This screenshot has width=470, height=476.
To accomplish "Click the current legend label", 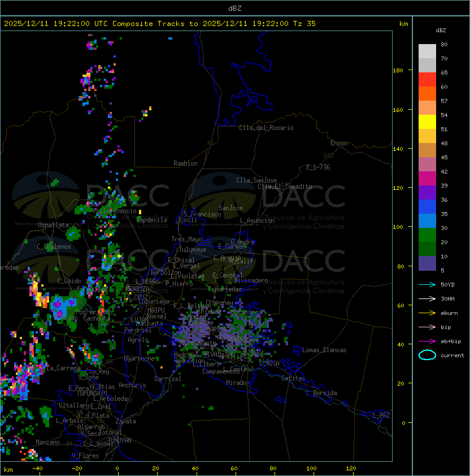I will [x=452, y=356].
